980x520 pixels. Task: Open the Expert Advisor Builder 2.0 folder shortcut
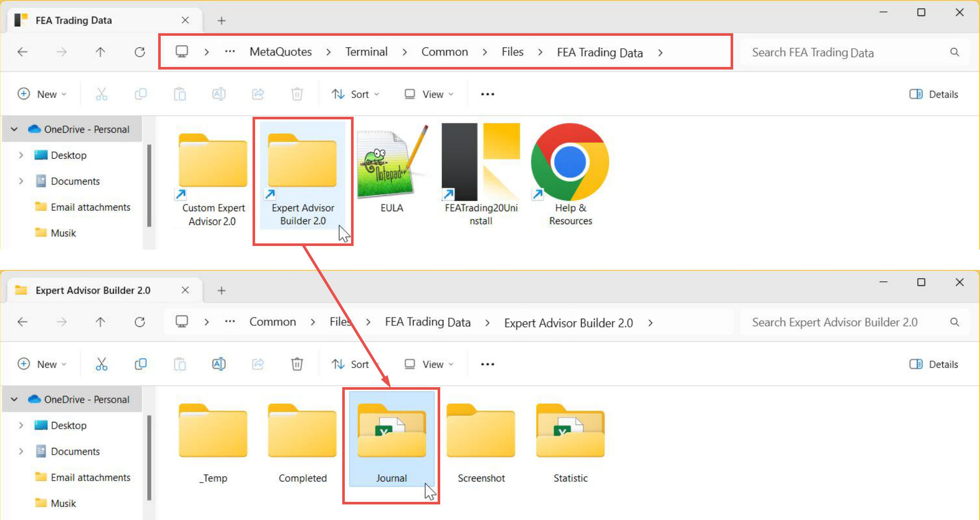303,175
